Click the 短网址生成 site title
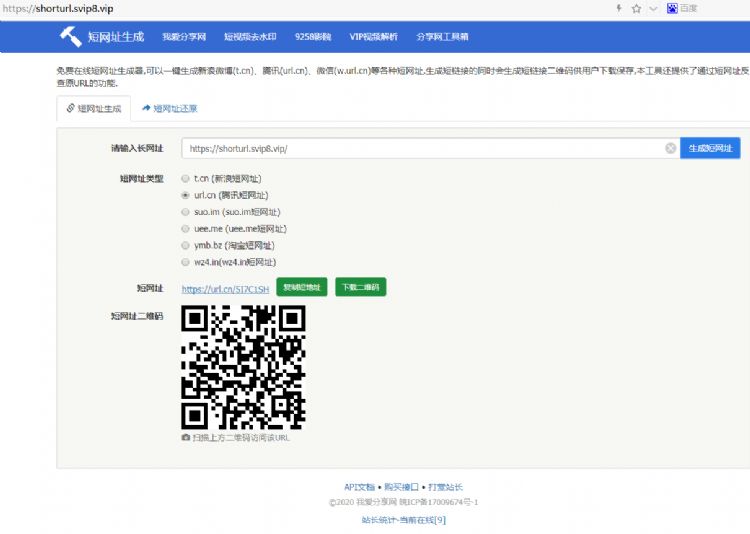Image resolution: width=750 pixels, height=534 pixels. (x=116, y=37)
